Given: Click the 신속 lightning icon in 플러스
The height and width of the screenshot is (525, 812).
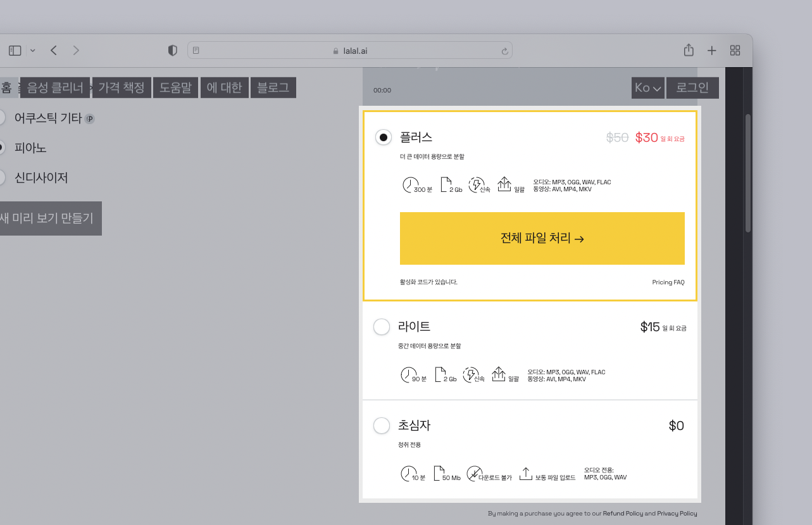Looking at the screenshot, I should (476, 185).
